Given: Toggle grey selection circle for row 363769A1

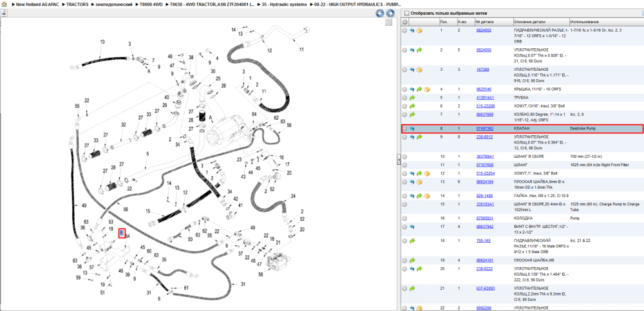Looking at the screenshot, I should 405,156.
